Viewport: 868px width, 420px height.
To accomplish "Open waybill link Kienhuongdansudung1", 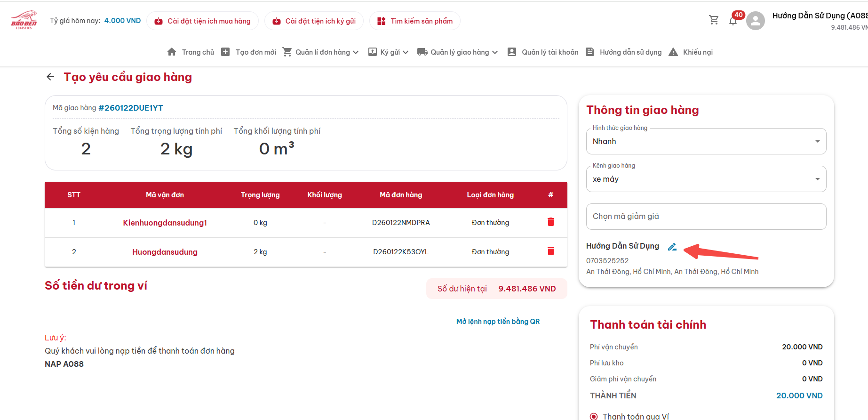I will 165,223.
